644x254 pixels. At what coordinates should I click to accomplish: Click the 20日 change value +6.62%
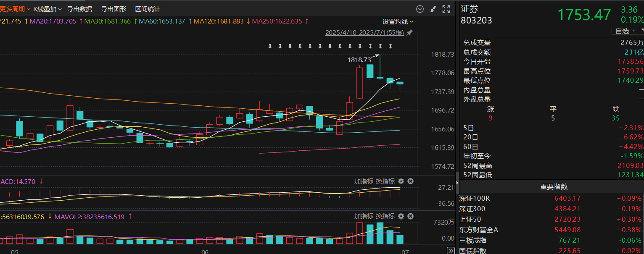631,137
